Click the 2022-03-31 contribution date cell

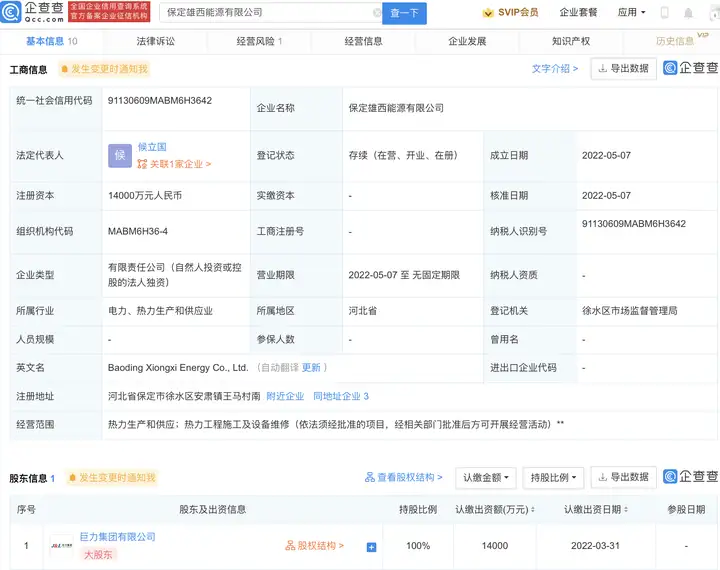point(596,546)
